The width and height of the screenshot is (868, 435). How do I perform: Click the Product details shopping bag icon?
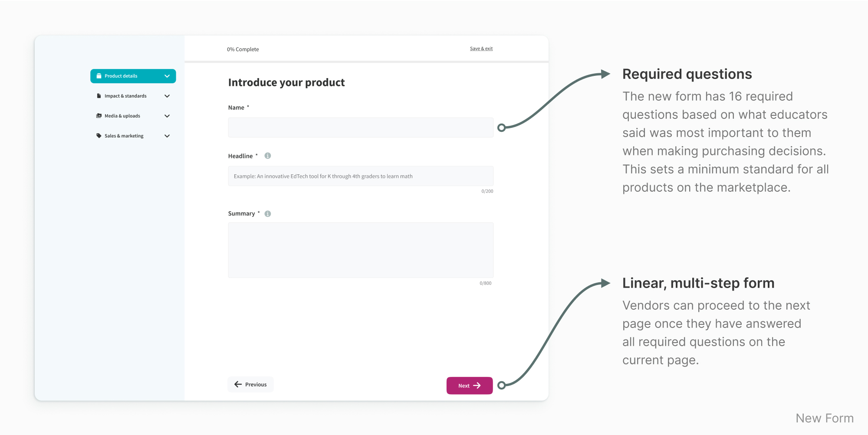click(99, 76)
